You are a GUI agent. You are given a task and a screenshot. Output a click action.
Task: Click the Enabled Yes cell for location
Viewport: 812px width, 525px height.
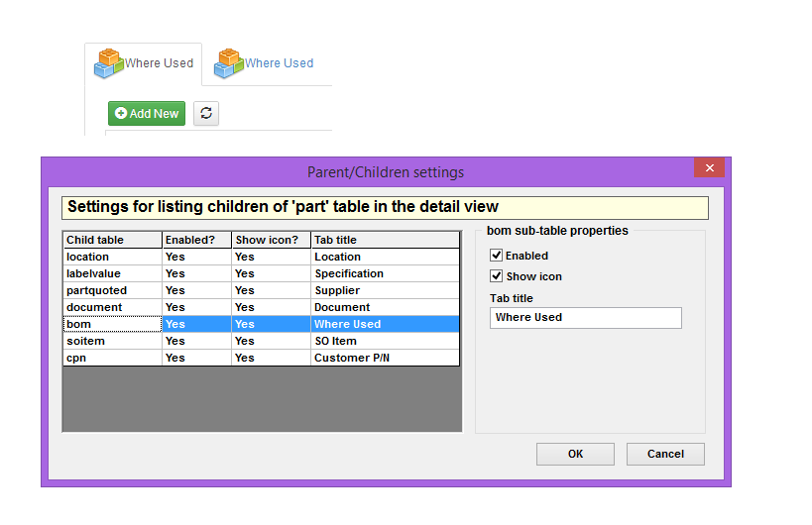click(196, 257)
